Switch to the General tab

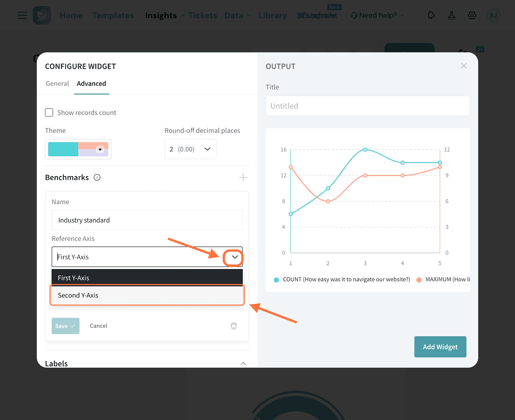tap(57, 84)
